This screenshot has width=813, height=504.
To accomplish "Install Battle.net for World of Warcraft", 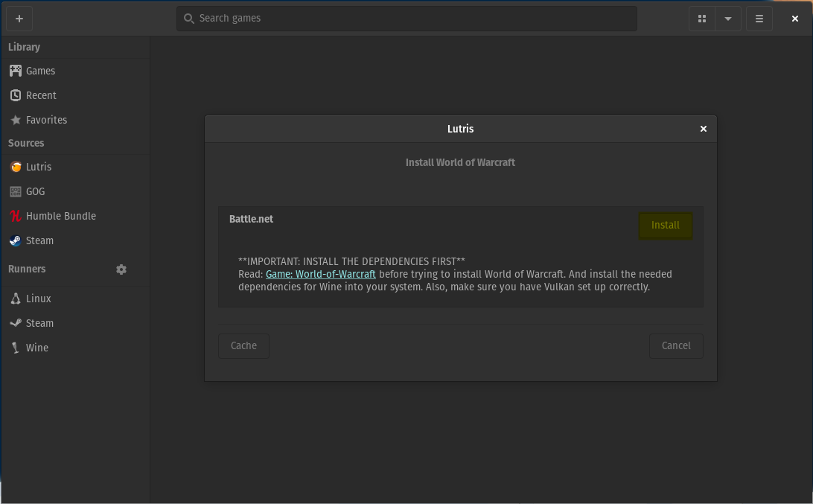I will point(665,225).
